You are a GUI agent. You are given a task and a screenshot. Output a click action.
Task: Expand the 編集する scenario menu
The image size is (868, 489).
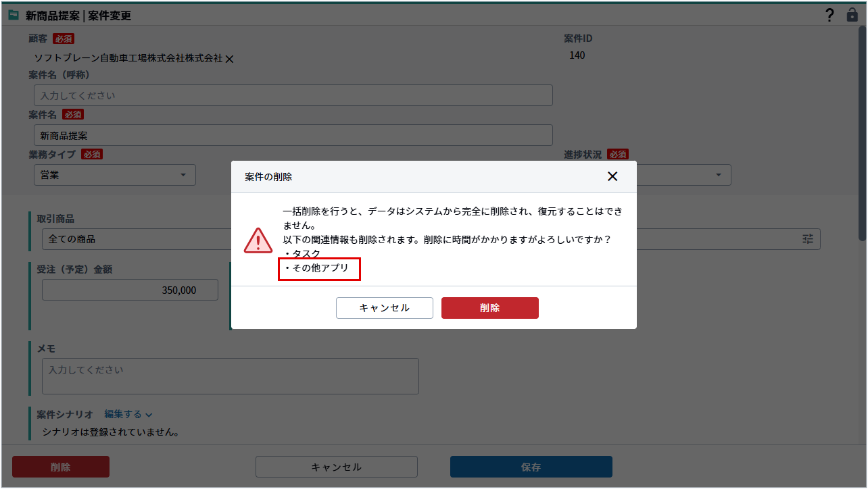pos(128,414)
